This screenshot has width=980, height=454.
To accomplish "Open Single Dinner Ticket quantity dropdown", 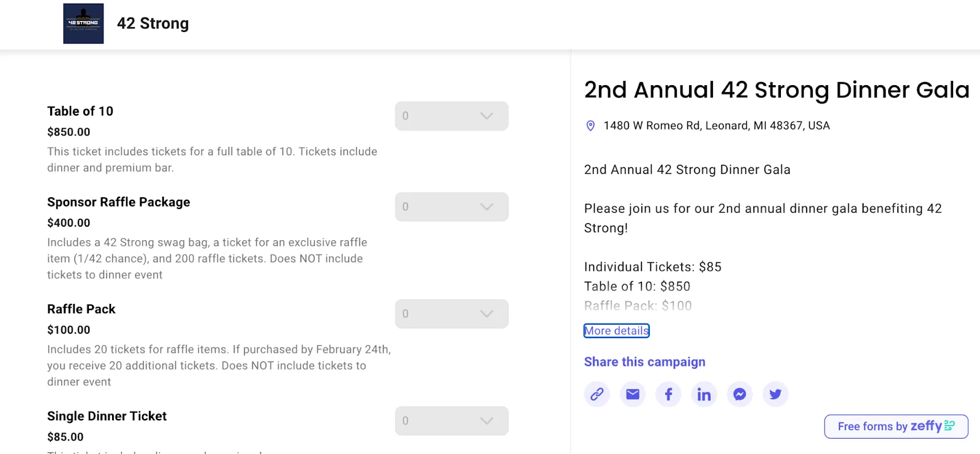I will coord(451,421).
